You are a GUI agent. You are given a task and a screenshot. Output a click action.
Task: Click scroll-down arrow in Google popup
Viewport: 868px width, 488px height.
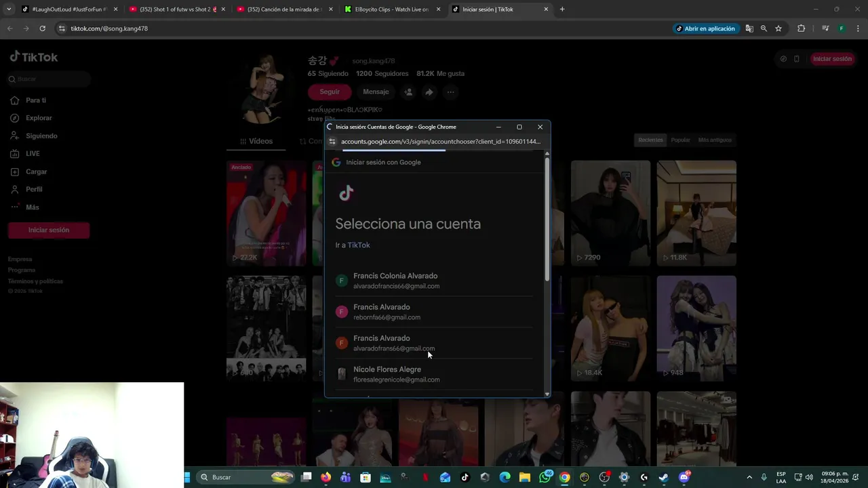(547, 394)
